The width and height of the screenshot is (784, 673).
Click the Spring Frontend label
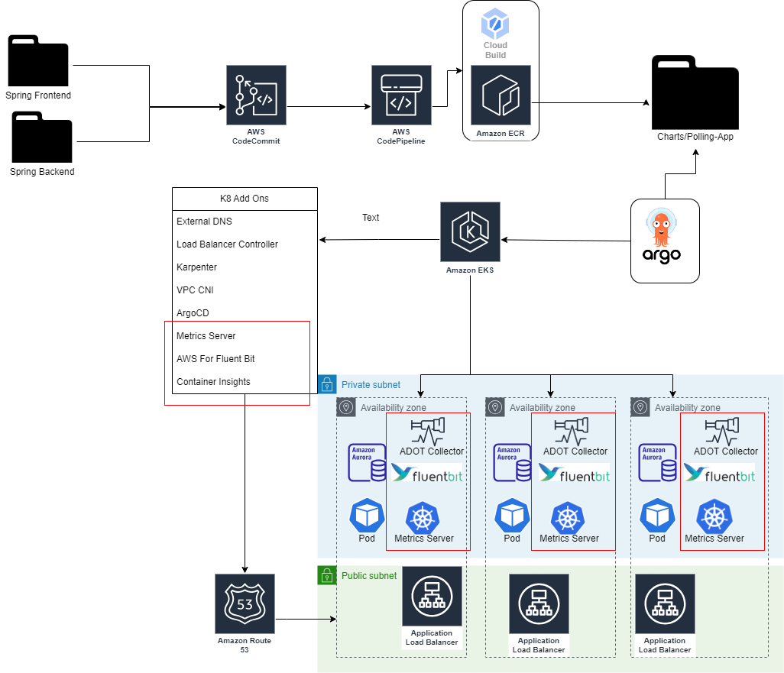point(38,95)
